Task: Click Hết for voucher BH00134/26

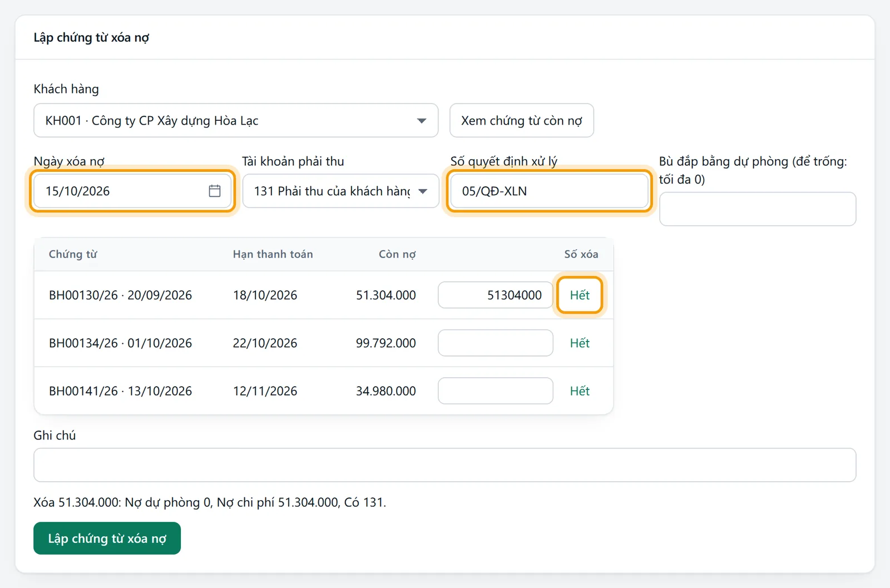Action: (x=580, y=343)
